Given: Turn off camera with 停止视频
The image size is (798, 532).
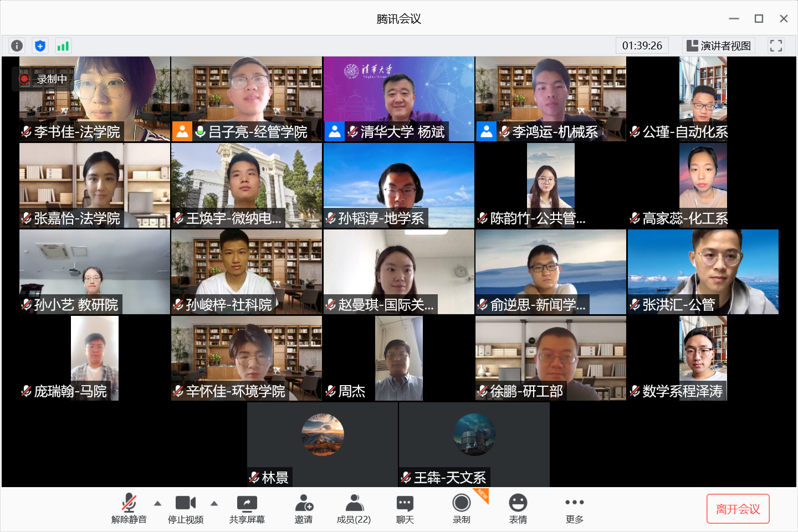Looking at the screenshot, I should [x=186, y=509].
